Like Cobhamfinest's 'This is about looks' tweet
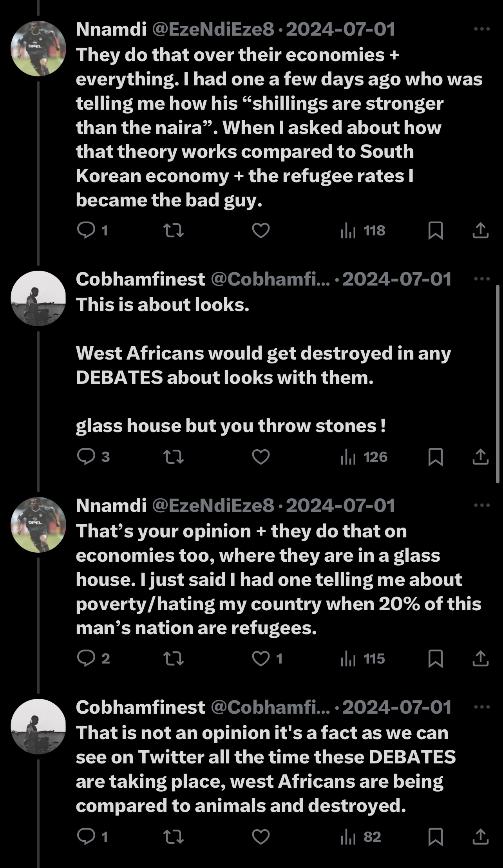 [261, 457]
